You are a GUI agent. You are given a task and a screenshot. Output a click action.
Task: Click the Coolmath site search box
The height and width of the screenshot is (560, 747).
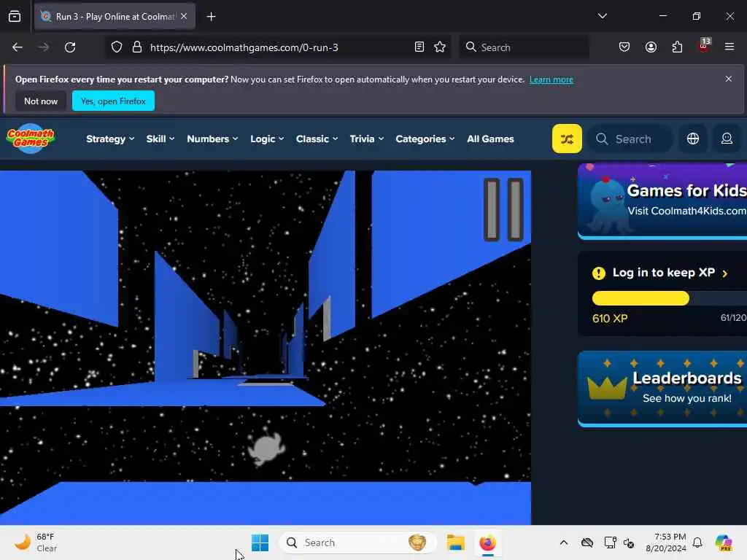point(631,139)
